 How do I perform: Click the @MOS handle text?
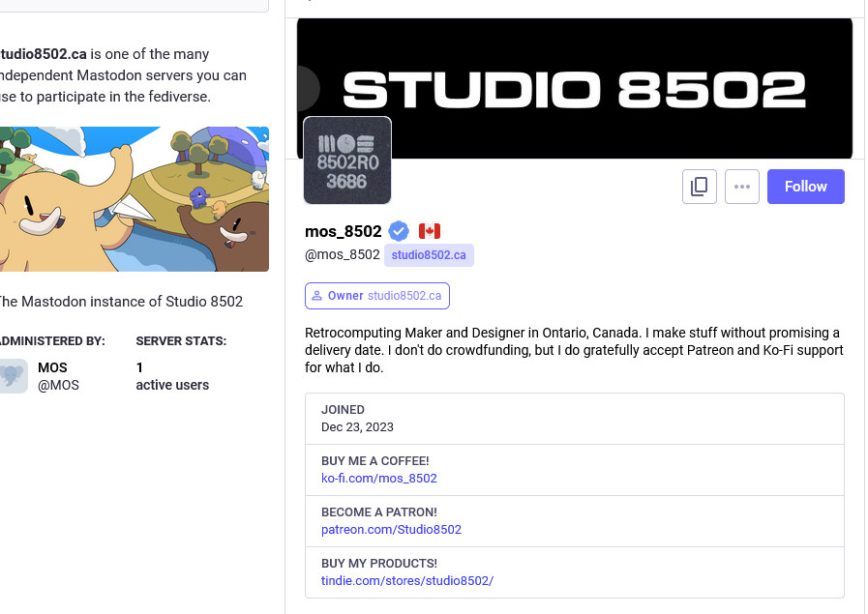point(58,386)
